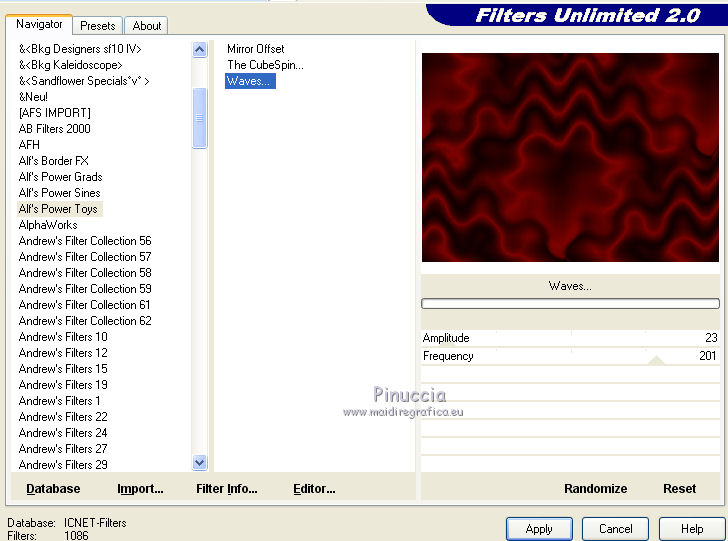Select The CubeSpin... filter
The width and height of the screenshot is (728, 541).
tap(265, 65)
